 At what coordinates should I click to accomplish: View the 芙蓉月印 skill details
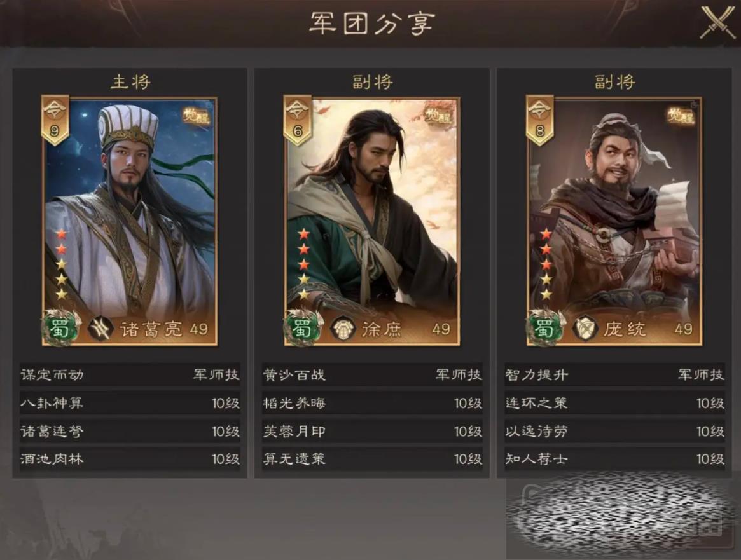[372, 431]
